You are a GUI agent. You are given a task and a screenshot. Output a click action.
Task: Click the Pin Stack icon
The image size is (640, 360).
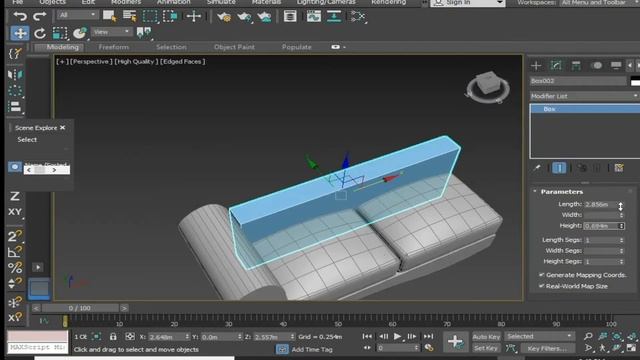(537, 168)
